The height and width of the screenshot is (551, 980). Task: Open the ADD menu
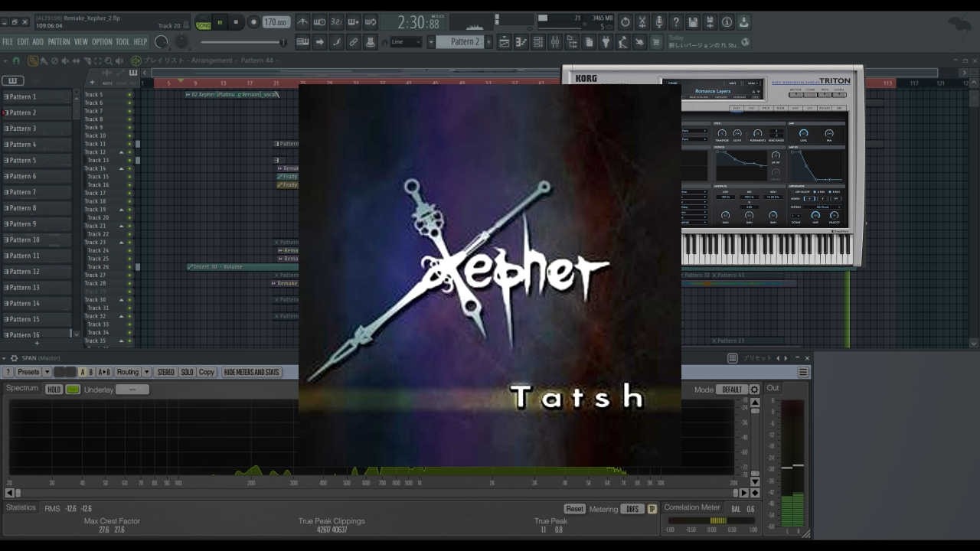[38, 42]
